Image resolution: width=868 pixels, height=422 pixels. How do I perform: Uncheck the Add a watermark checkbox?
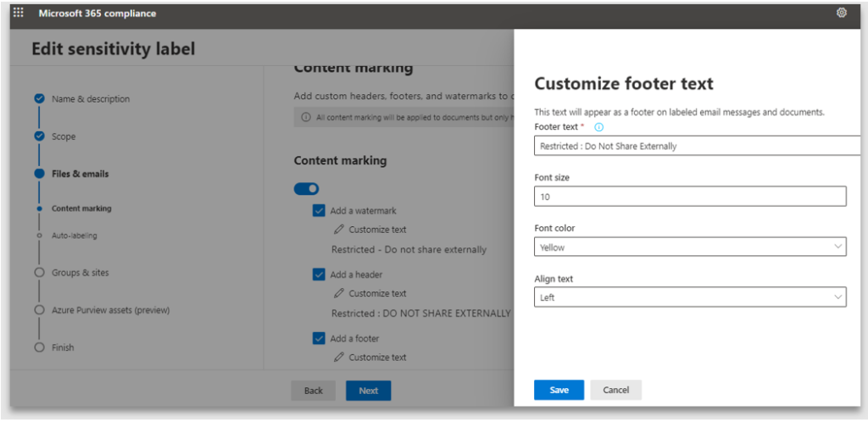pyautogui.click(x=319, y=211)
